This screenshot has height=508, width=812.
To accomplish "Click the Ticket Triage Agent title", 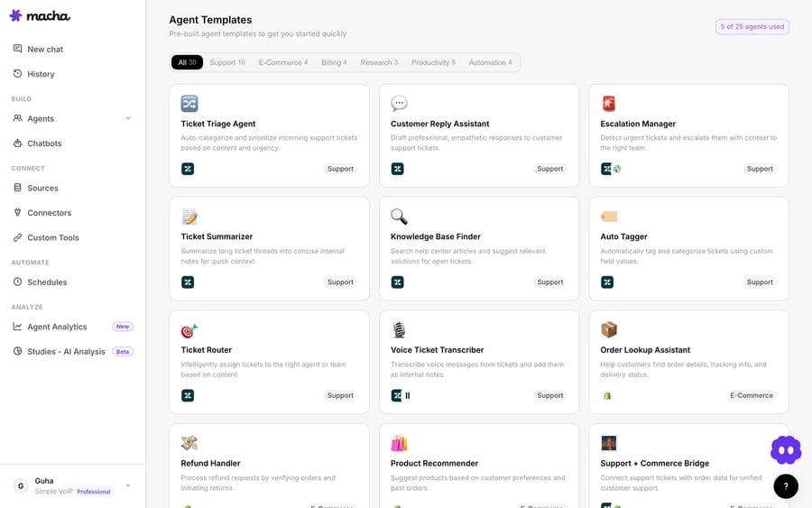I will point(218,124).
